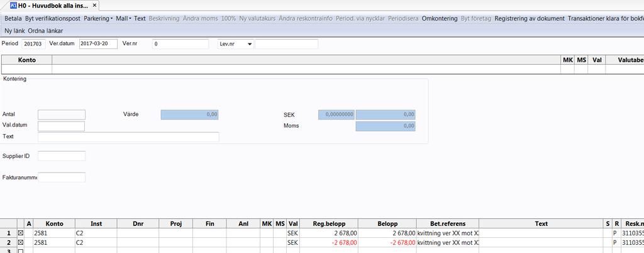Click the Värde field

(189, 115)
